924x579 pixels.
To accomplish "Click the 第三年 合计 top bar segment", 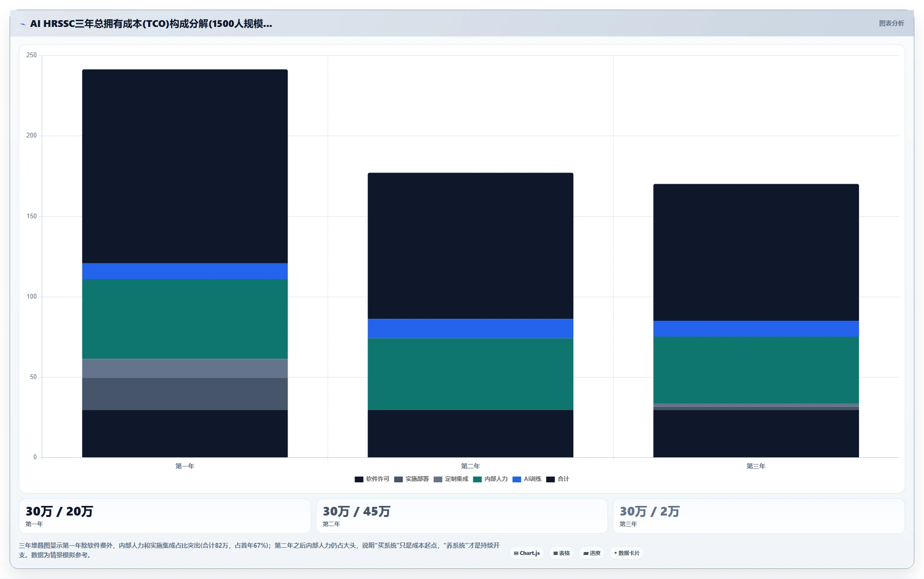I will coord(756,252).
